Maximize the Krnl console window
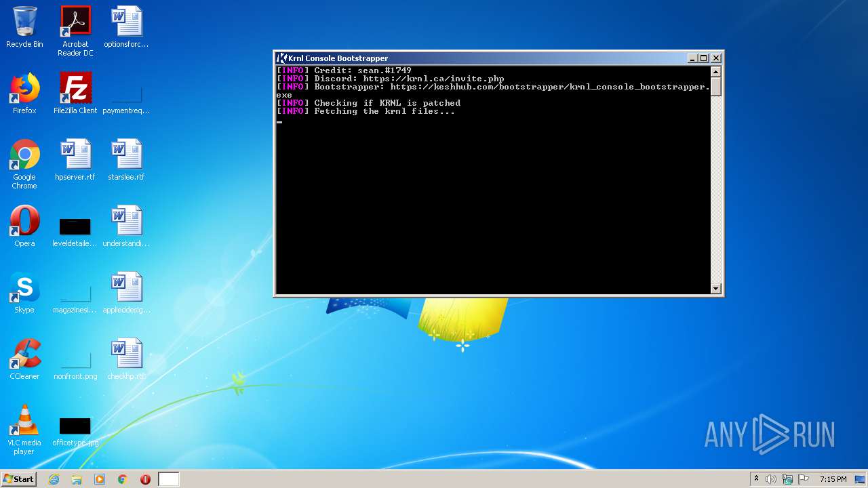This screenshot has height=488, width=868. [703, 58]
